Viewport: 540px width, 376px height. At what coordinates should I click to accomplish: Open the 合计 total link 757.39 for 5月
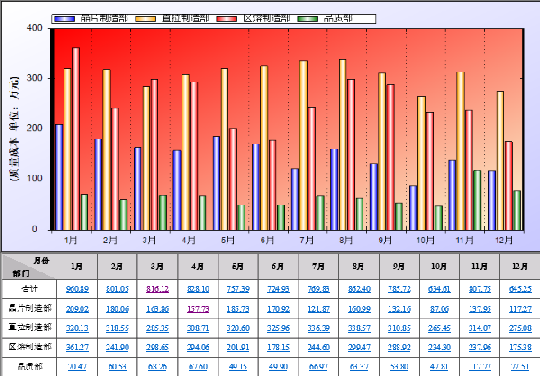[x=238, y=289]
